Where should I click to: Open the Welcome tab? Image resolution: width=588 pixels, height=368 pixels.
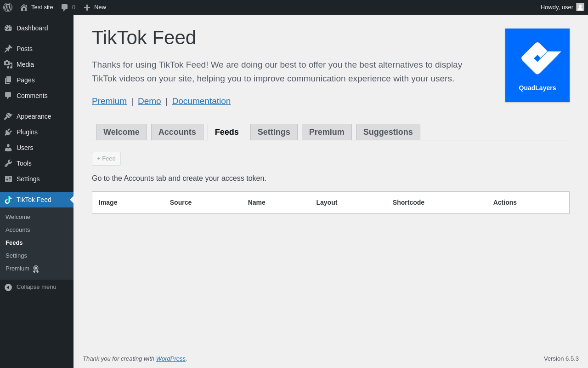(x=121, y=132)
